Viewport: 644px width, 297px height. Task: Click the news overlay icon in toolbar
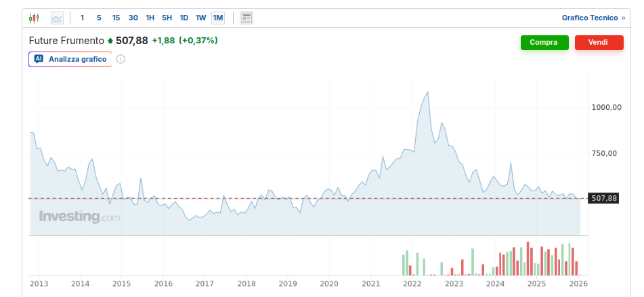[246, 18]
